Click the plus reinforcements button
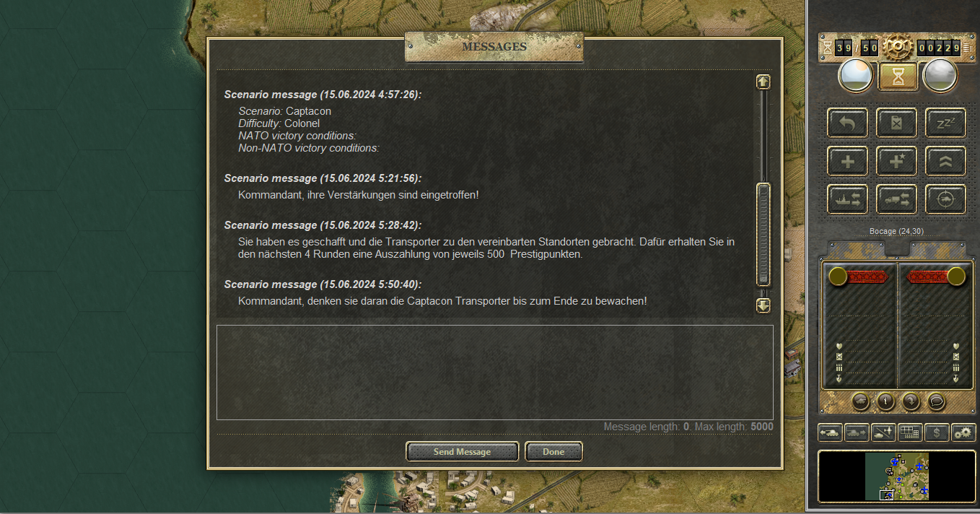The height and width of the screenshot is (514, 980). (x=848, y=161)
